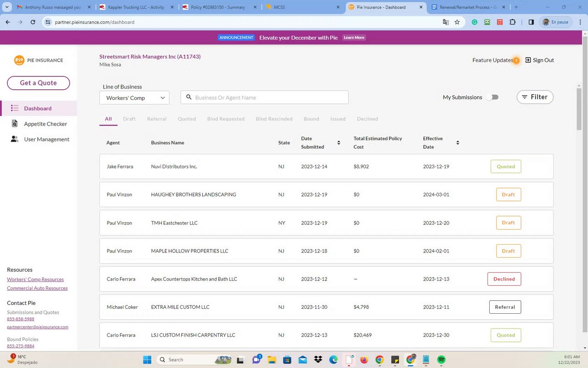
Task: Switch to the Renewal/Remarket Process browser tab
Action: [468, 7]
